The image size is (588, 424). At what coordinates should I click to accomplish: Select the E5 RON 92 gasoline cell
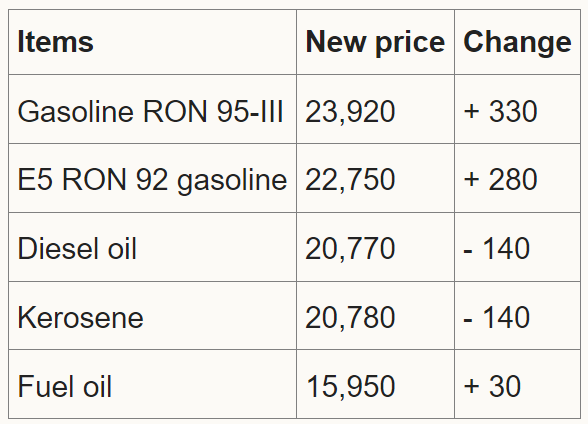(152, 180)
